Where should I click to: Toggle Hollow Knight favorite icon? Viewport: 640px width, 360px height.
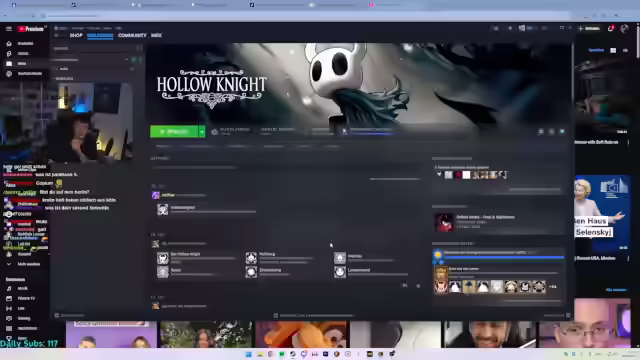(562, 131)
